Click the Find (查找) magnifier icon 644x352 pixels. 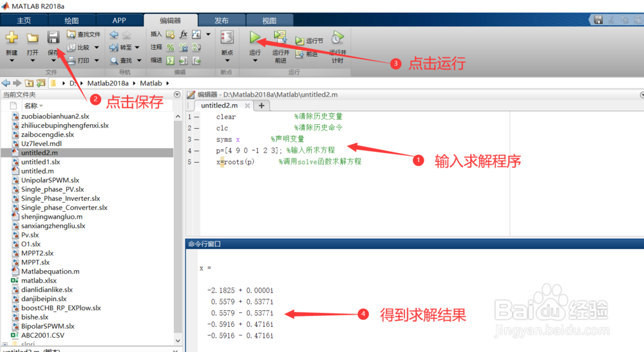point(114,60)
